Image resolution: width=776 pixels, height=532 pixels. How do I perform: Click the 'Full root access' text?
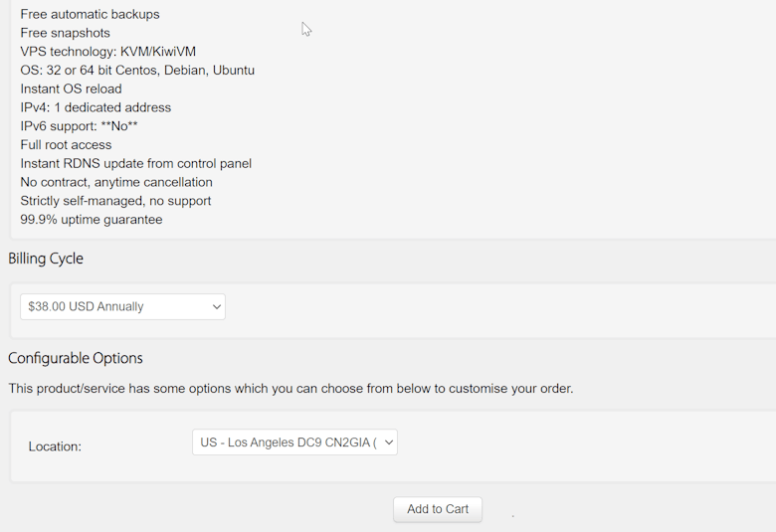tap(66, 145)
